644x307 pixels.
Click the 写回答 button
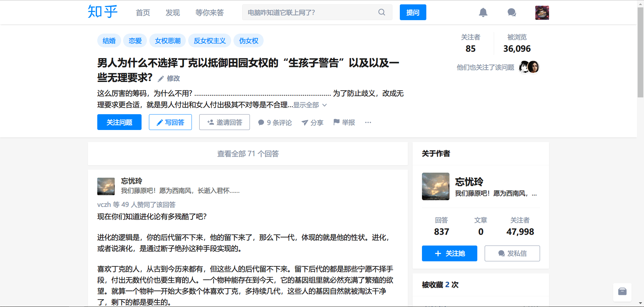tap(170, 122)
